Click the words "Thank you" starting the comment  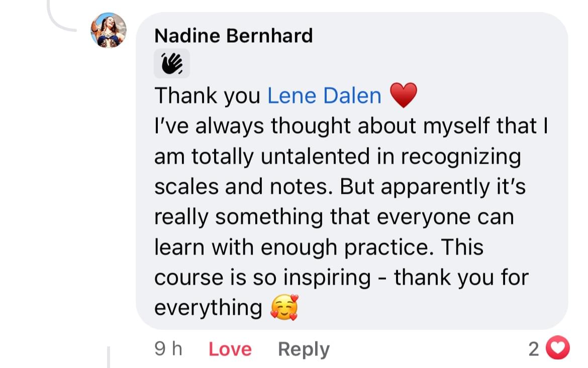coord(208,95)
